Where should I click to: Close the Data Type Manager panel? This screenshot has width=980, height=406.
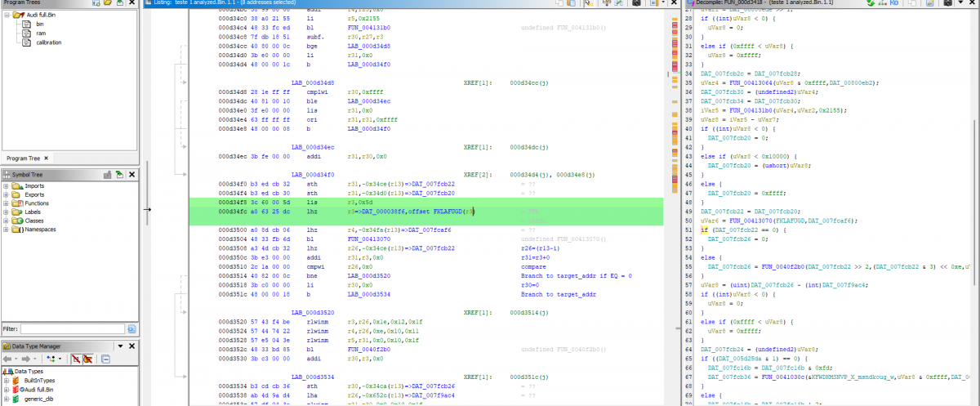[133, 346]
